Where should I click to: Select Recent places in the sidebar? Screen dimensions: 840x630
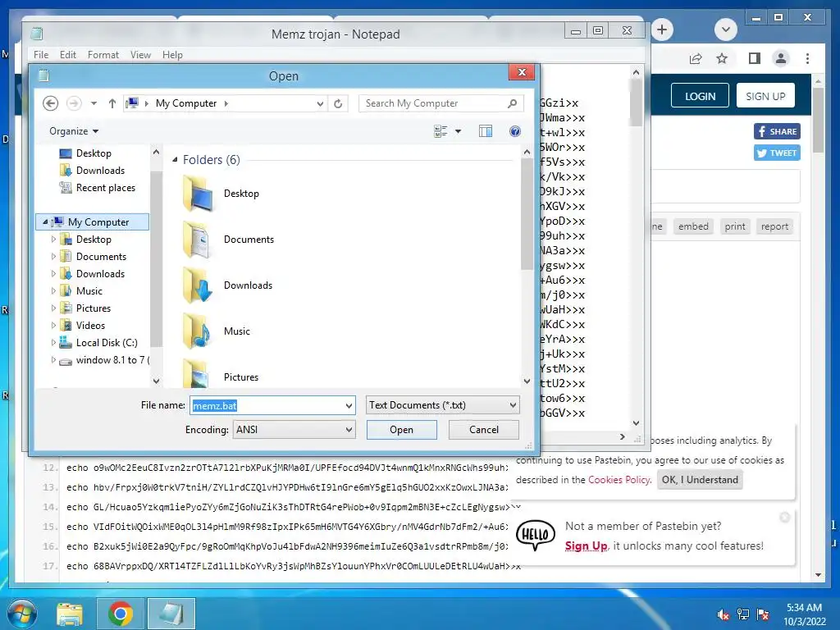[x=105, y=188]
